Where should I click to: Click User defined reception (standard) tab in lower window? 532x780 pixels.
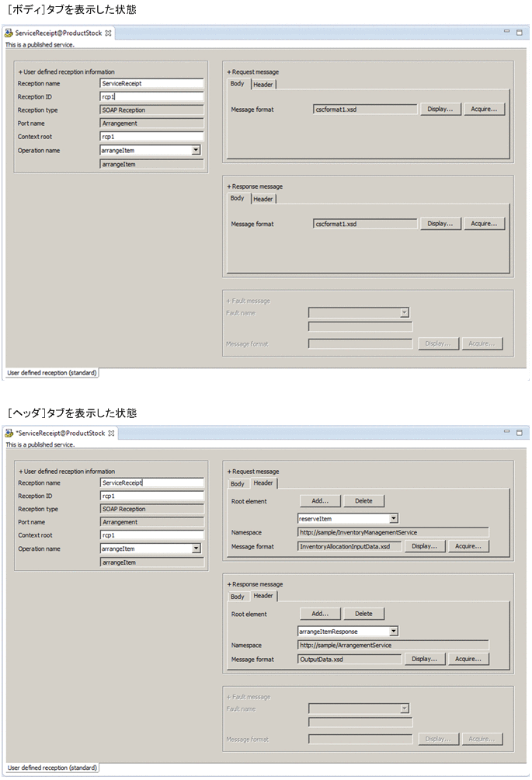click(x=52, y=768)
